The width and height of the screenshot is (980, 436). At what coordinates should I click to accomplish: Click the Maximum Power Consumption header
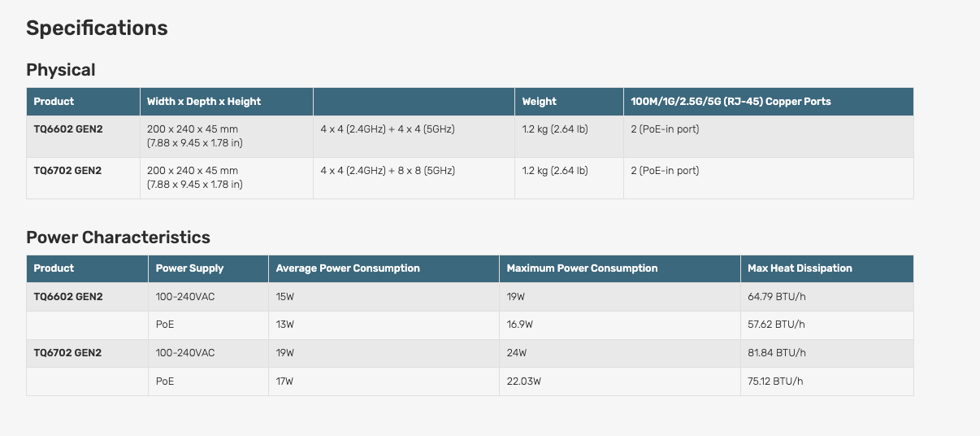click(582, 268)
